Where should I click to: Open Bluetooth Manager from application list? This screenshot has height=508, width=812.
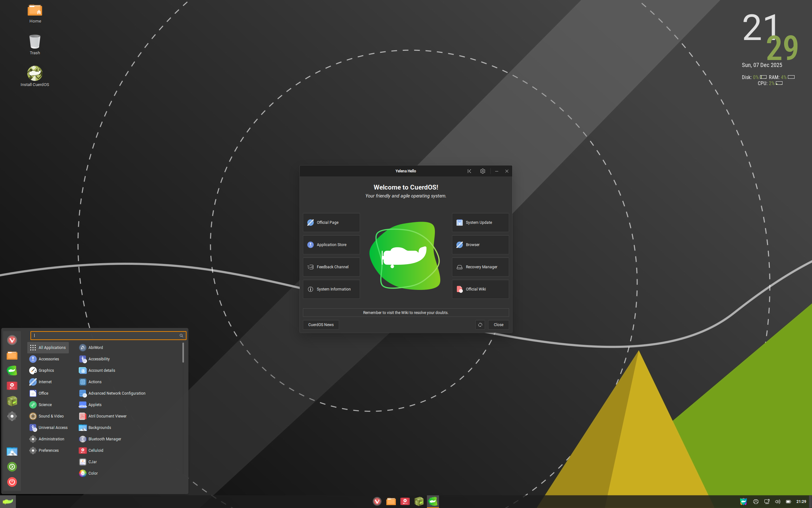click(130, 439)
